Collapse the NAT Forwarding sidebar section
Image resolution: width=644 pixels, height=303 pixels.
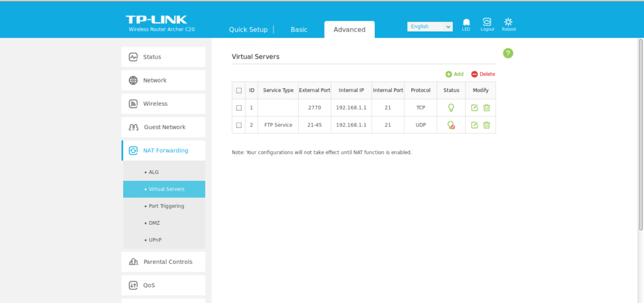164,151
